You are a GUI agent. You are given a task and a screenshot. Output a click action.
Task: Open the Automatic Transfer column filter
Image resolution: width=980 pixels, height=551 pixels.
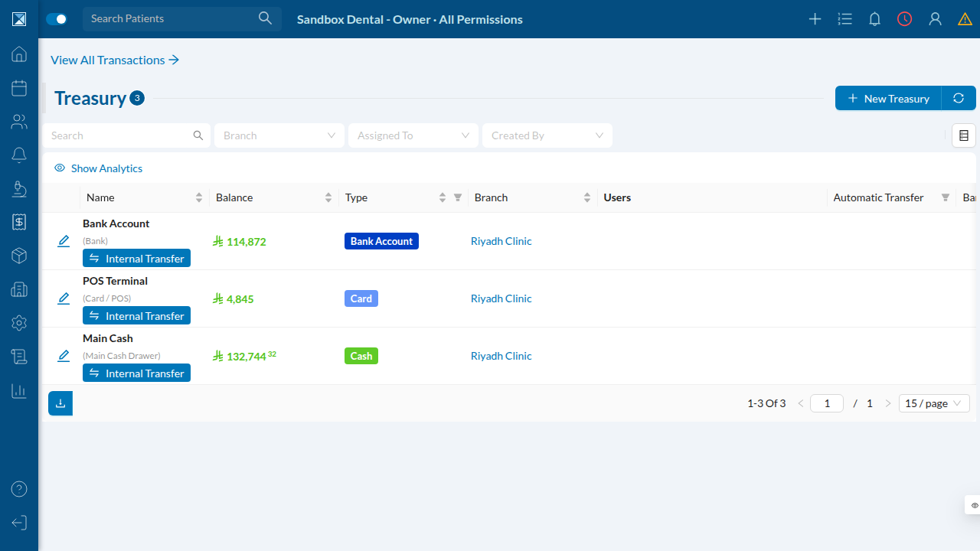pos(946,197)
